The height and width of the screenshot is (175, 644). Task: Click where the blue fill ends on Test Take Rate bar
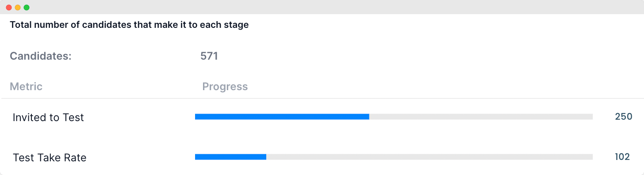point(266,157)
